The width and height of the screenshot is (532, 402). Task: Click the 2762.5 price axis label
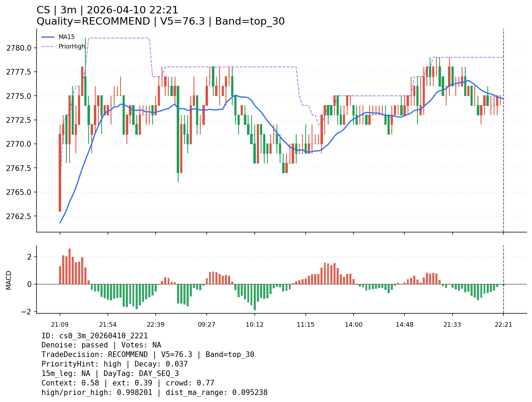tap(19, 216)
